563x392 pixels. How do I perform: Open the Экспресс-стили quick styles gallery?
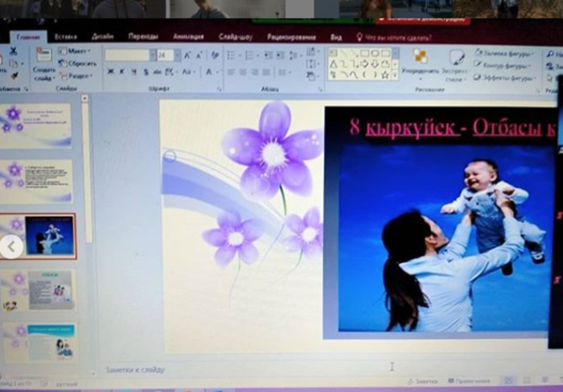(x=456, y=58)
